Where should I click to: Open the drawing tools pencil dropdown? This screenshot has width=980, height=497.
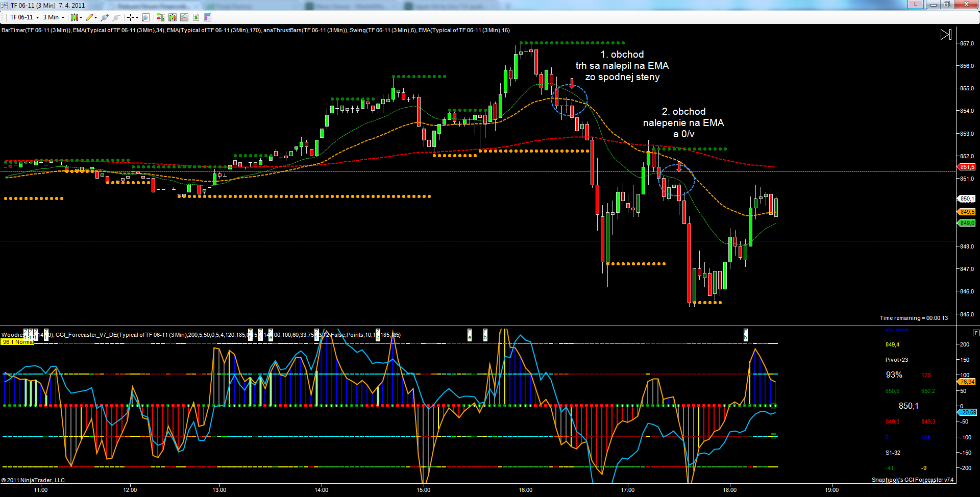pyautogui.click(x=95, y=17)
